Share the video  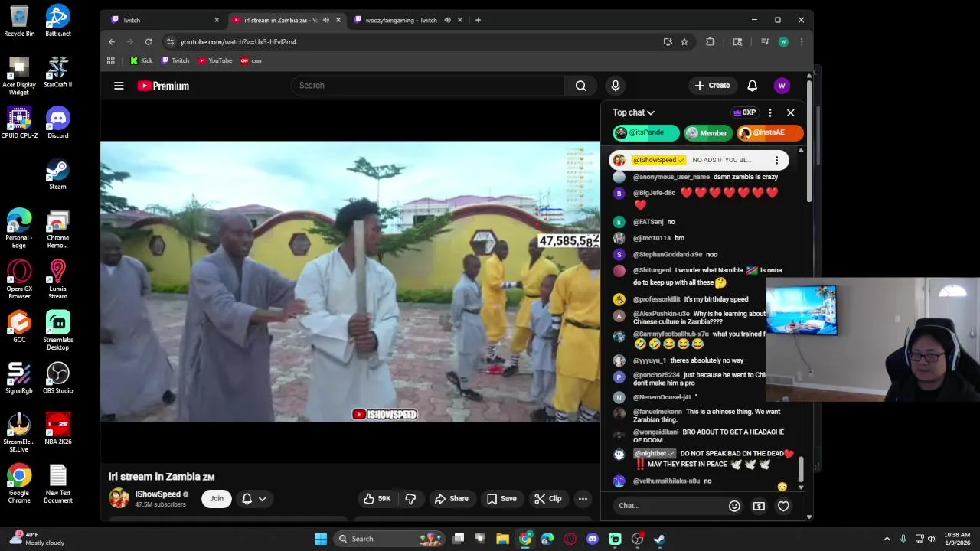[x=451, y=499]
